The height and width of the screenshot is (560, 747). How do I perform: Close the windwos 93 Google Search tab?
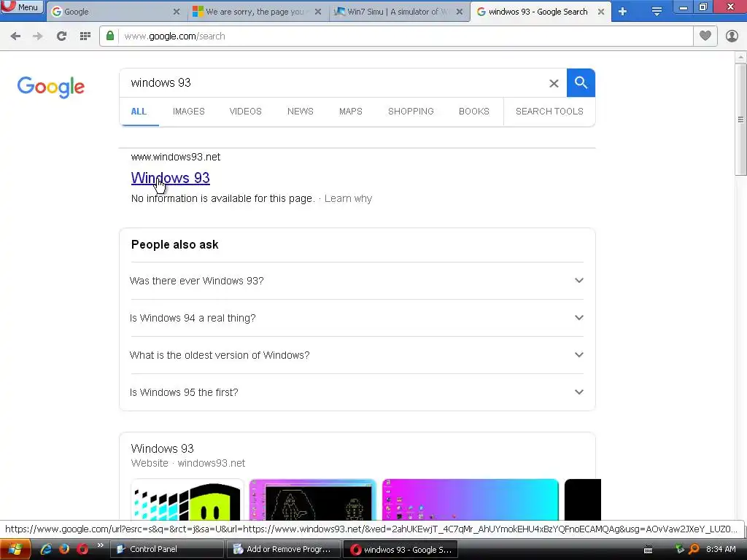601,12
